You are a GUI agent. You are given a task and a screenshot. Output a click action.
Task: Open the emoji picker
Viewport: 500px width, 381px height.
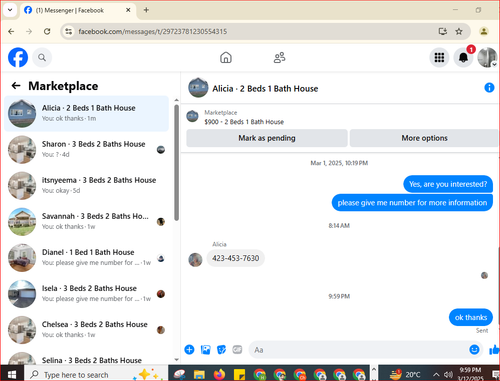[474, 349]
